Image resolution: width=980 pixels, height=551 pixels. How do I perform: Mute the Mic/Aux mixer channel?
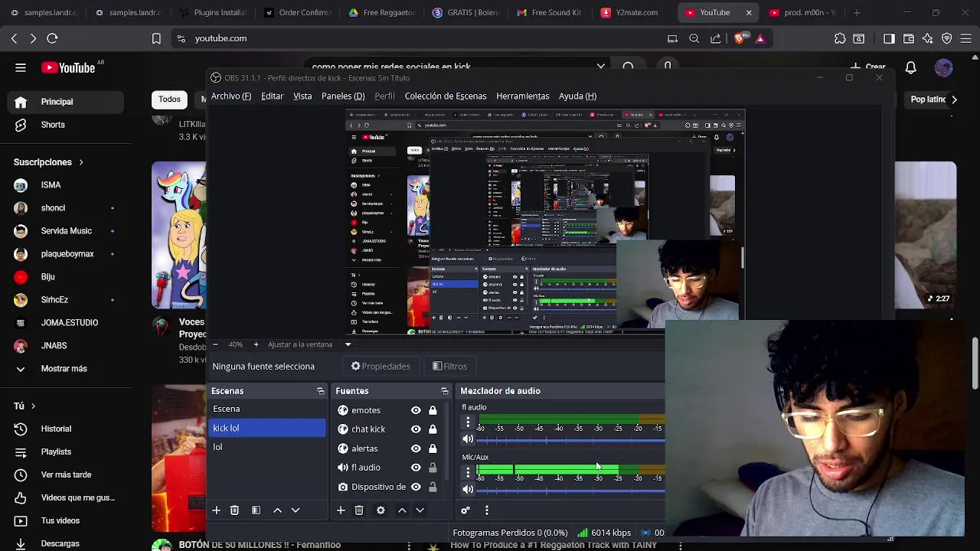pos(468,489)
